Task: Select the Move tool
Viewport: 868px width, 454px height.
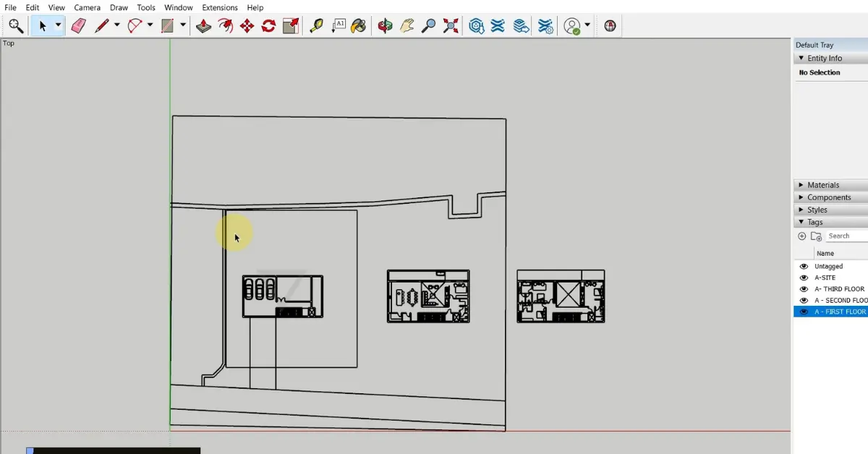Action: click(247, 25)
